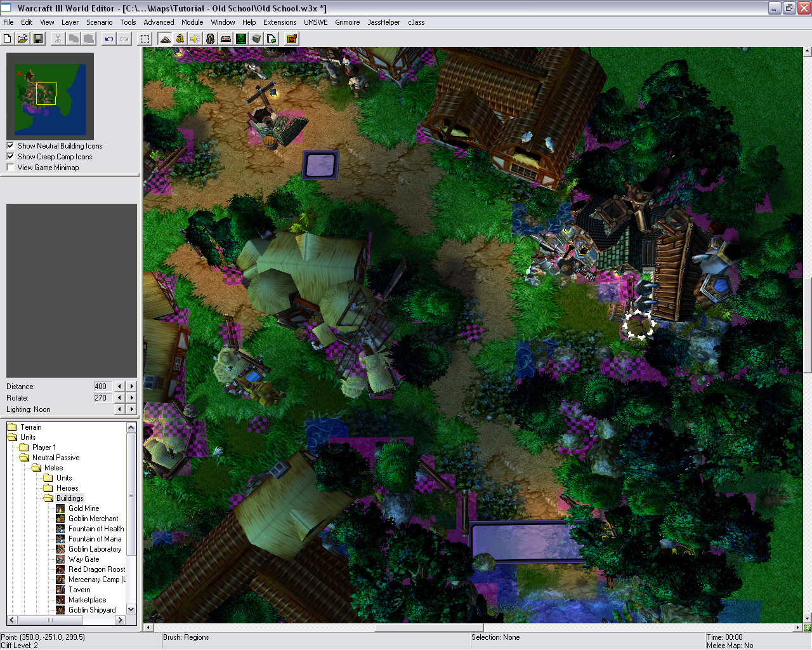
Task: Click the Redo toolbar arrow
Action: coord(124,39)
